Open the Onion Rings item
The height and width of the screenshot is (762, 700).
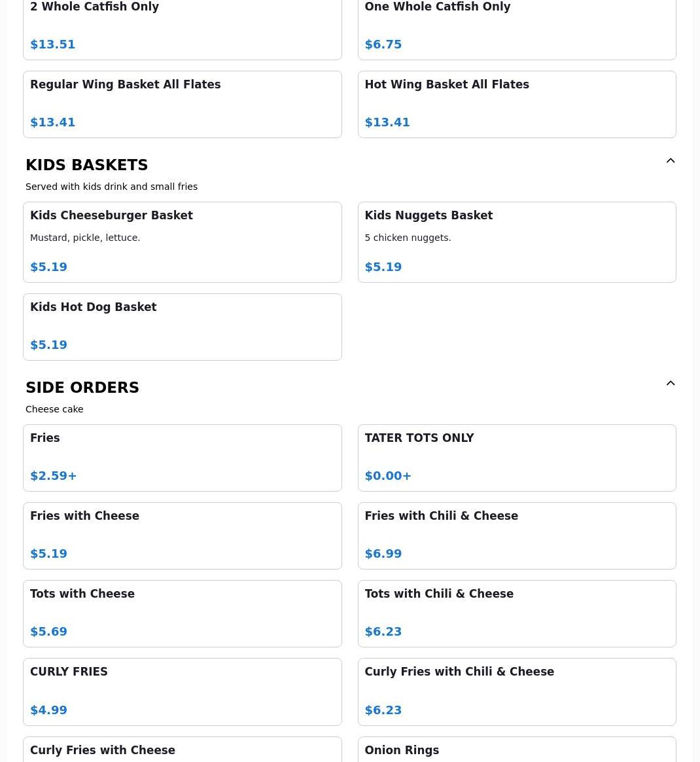coord(516,750)
